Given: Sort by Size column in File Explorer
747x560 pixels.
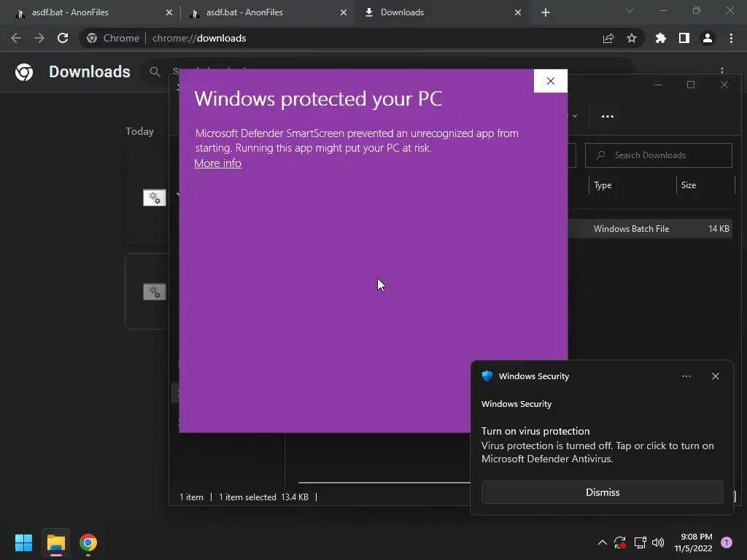Looking at the screenshot, I should (689, 185).
